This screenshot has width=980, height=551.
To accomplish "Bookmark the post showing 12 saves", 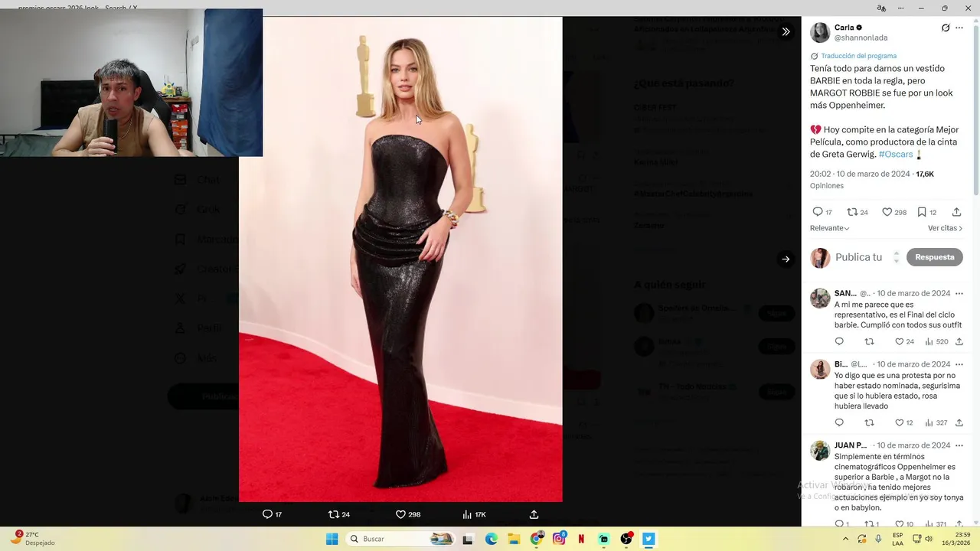I will coord(922,212).
